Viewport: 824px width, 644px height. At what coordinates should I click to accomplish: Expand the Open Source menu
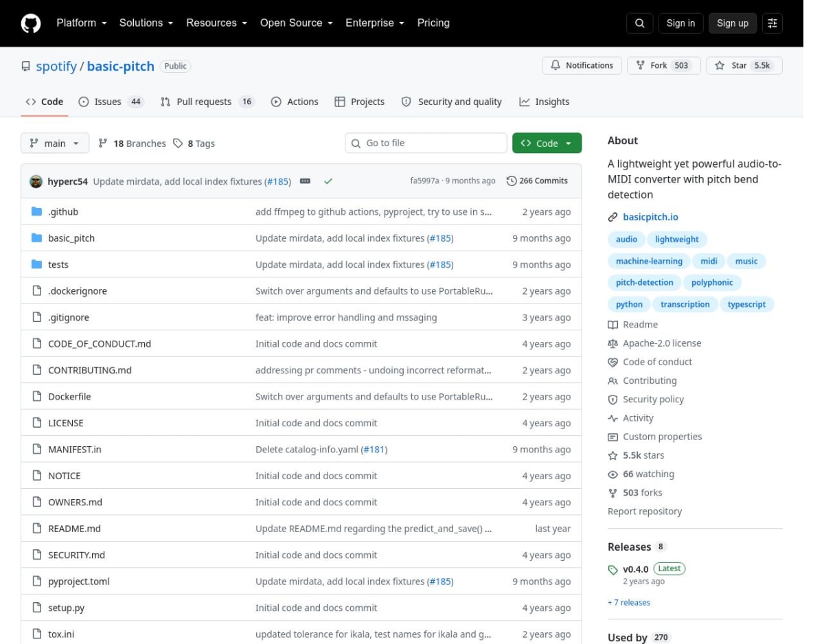296,23
